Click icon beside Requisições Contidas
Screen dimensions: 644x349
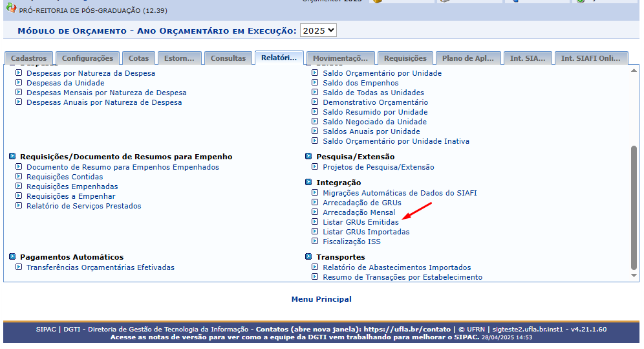(19, 176)
